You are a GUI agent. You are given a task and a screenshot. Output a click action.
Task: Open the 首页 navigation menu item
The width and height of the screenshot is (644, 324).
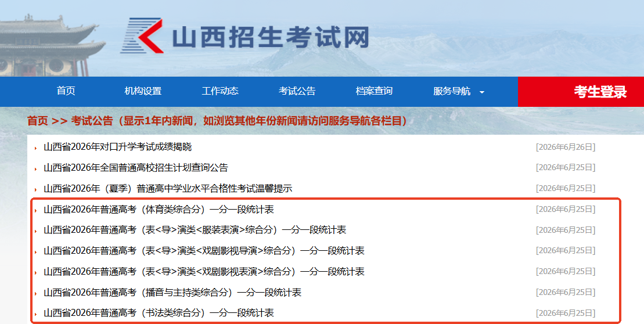tap(66, 91)
